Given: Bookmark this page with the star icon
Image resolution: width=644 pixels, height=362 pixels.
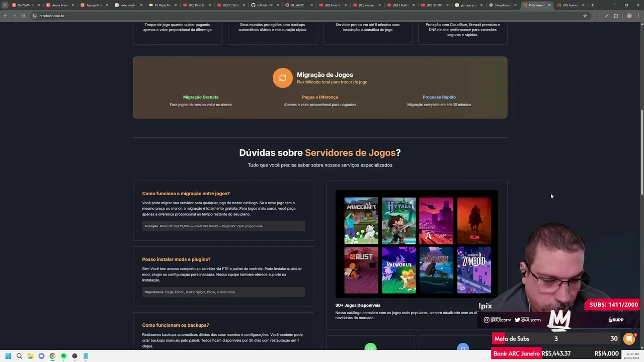Looking at the screenshot, I should (x=585, y=16).
